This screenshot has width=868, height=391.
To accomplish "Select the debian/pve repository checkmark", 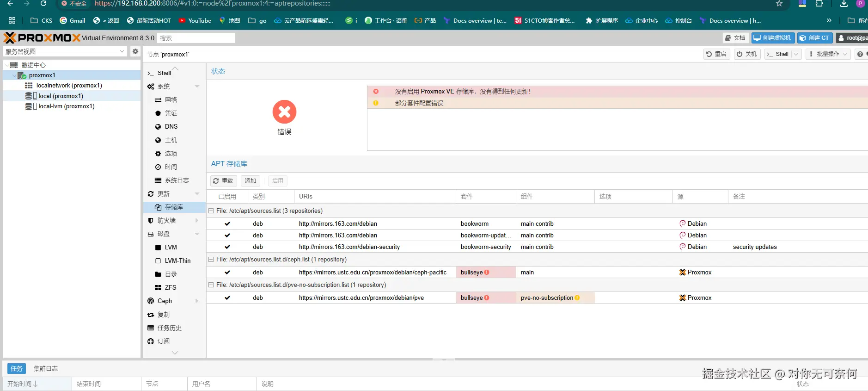I will 227,298.
